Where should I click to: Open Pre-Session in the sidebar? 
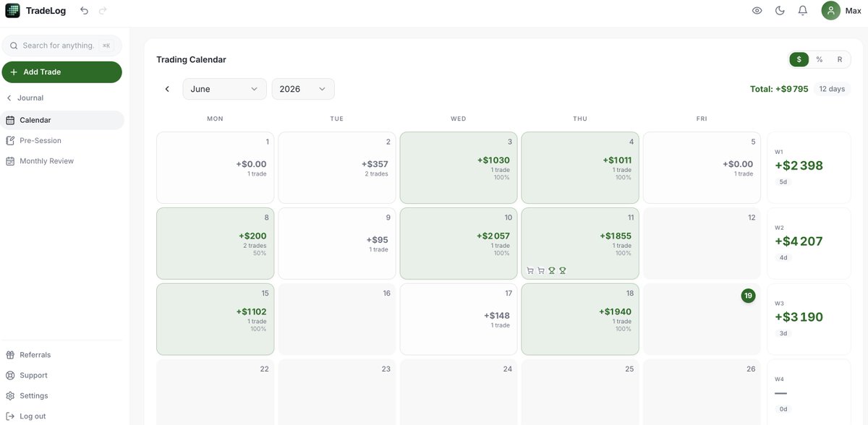(63, 140)
